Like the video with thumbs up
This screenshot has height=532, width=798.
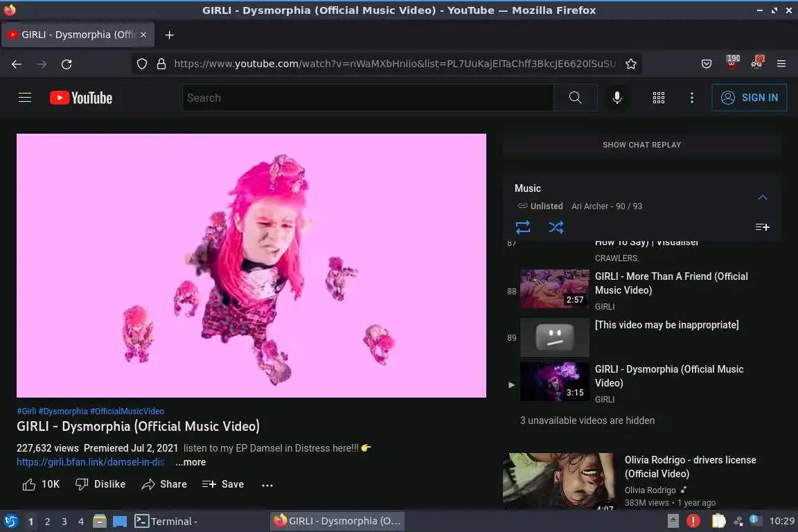41,484
